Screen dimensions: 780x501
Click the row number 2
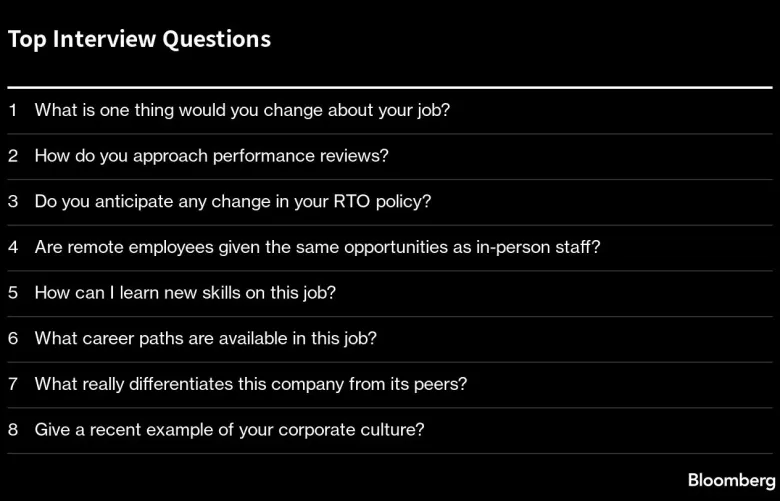coord(13,156)
